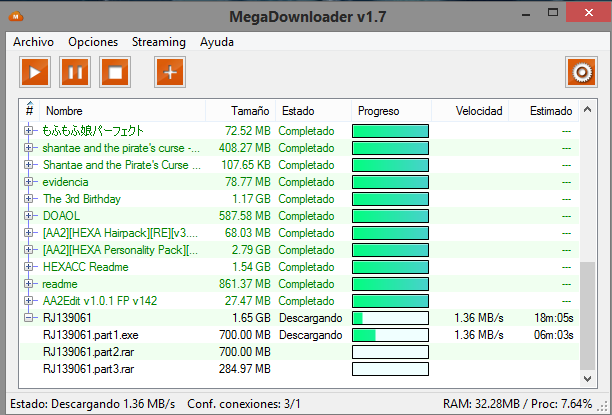Maximize the MegaDownloader window
This screenshot has height=415, width=612.
pos(553,13)
